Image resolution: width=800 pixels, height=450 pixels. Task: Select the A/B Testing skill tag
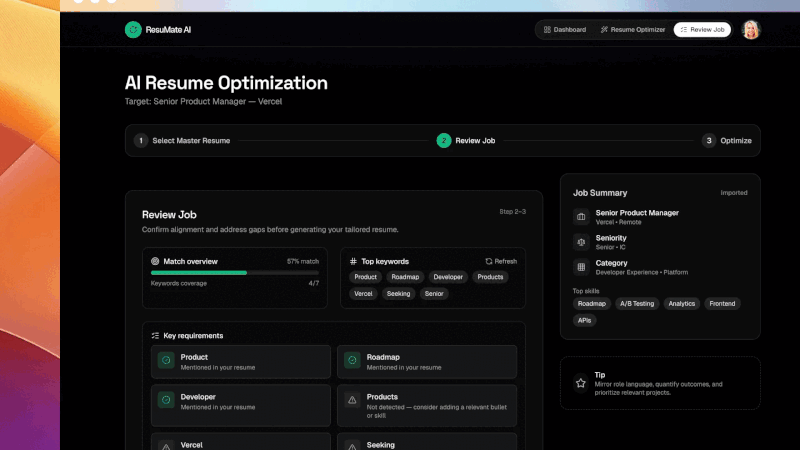pyautogui.click(x=636, y=304)
